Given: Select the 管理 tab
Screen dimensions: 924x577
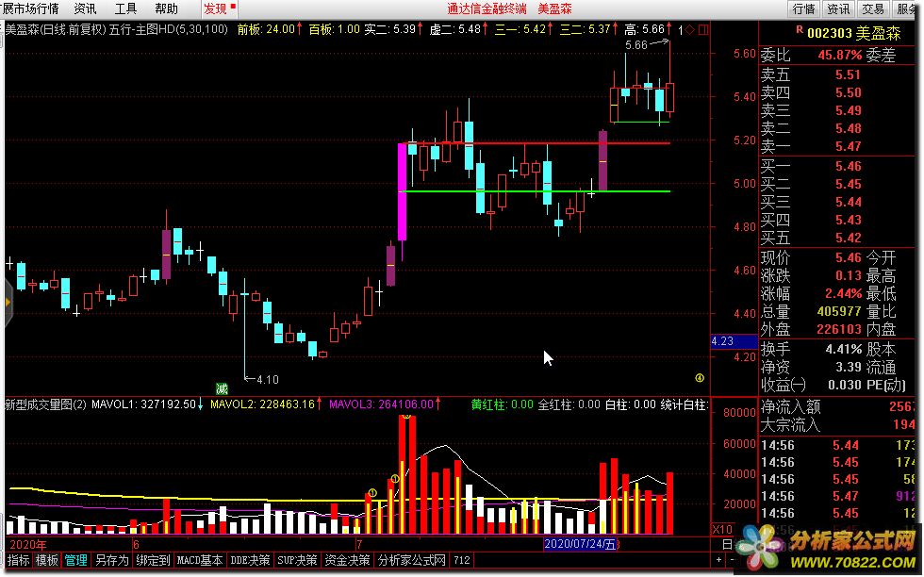Looking at the screenshot, I should (x=76, y=560).
